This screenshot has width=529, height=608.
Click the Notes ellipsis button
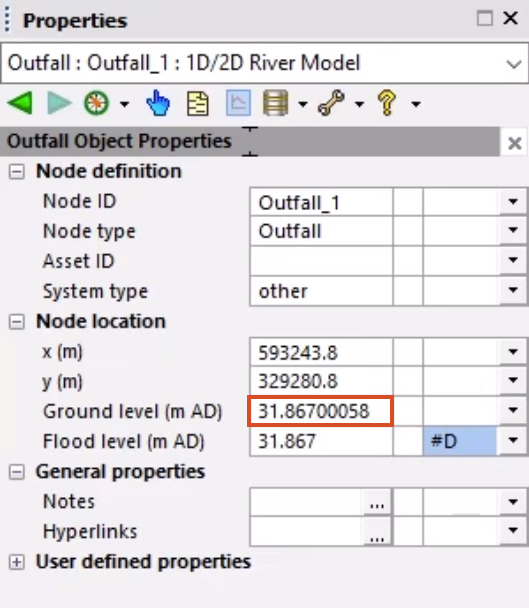(377, 503)
